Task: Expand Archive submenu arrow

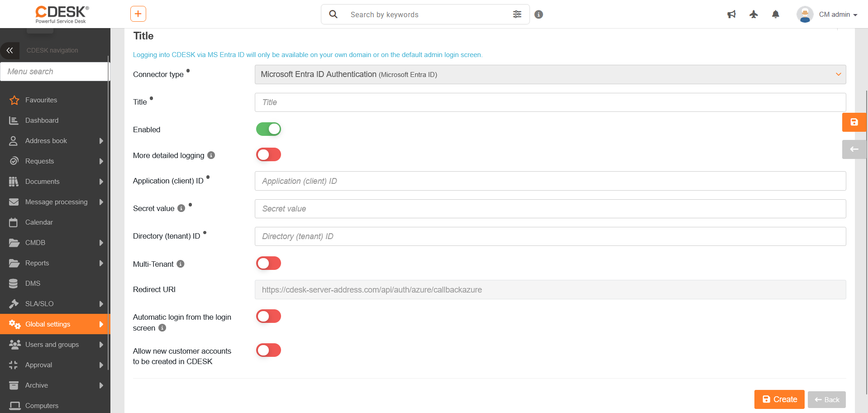Action: coord(101,385)
